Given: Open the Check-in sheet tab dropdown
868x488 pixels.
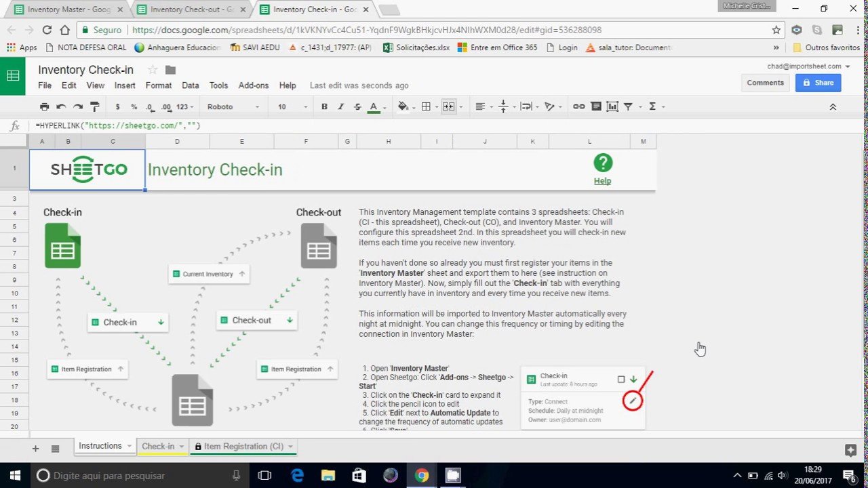Looking at the screenshot, I should tap(182, 446).
